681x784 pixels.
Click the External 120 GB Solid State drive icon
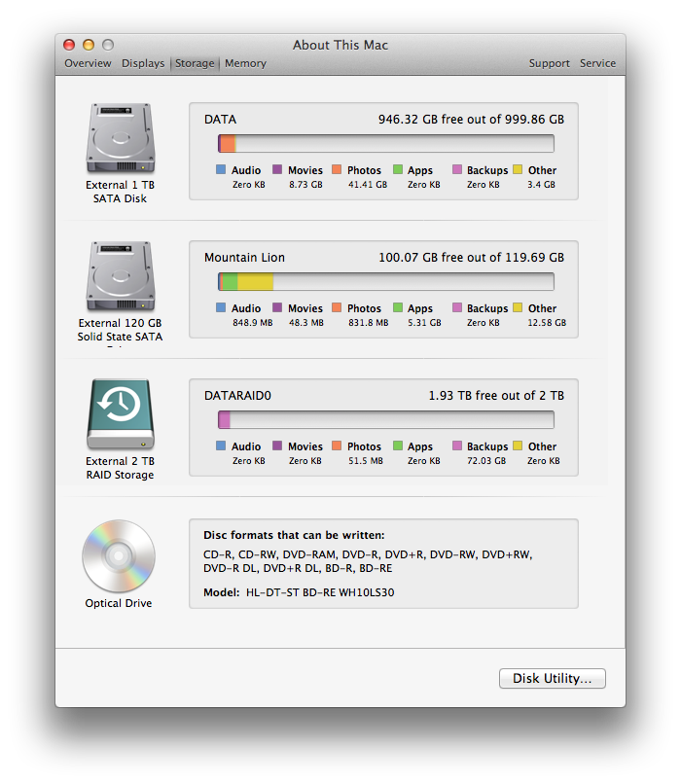(x=120, y=278)
